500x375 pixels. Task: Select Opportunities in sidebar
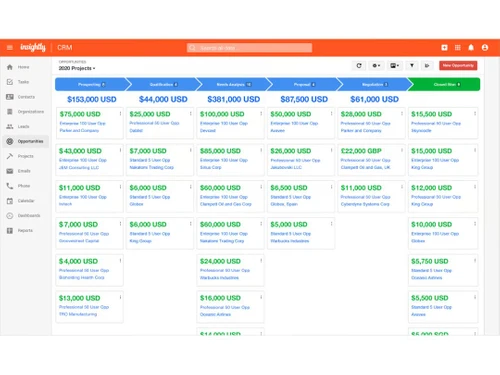point(25,141)
